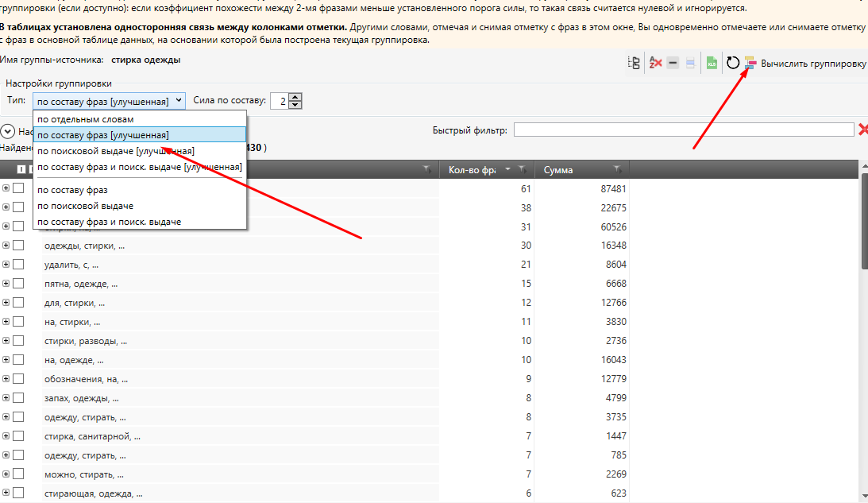Click the filter funnel icon in Сумма column
This screenshot has height=503, width=868.
pos(617,169)
